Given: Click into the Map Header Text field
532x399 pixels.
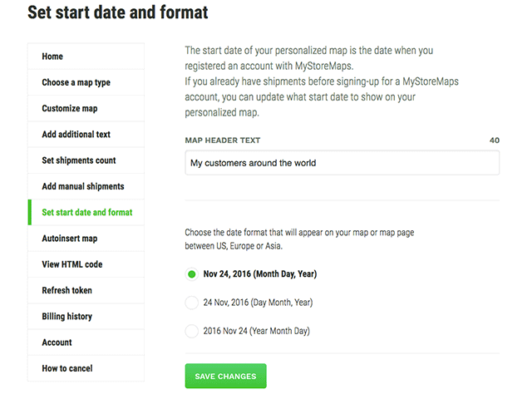Looking at the screenshot, I should click(342, 163).
